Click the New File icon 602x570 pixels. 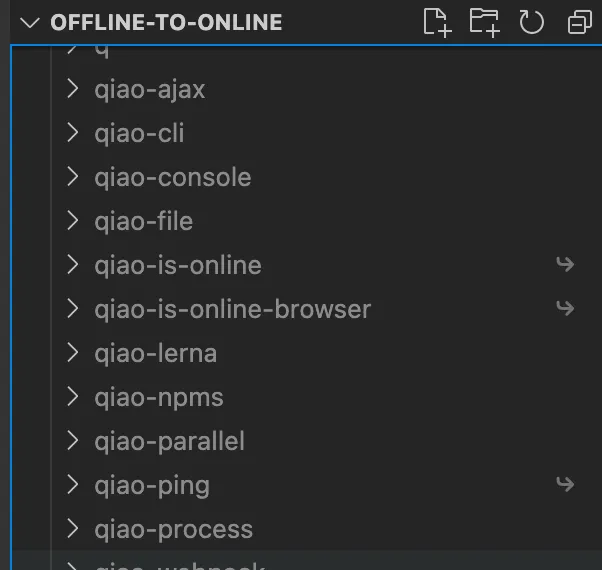(437, 22)
